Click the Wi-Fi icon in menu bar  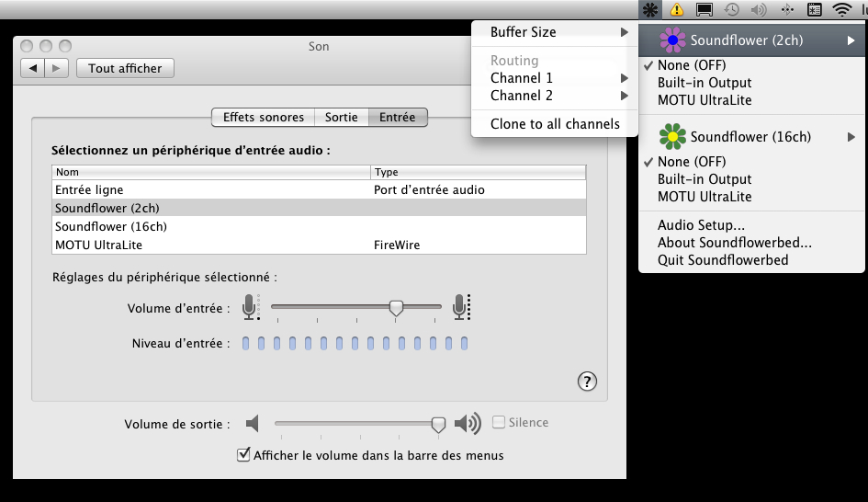[x=841, y=10]
